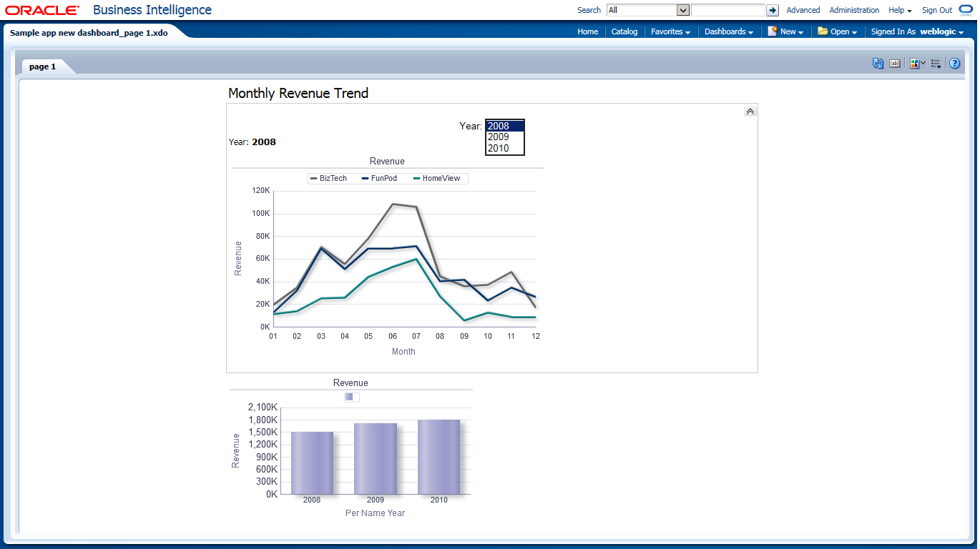This screenshot has height=549, width=980.
Task: Select 2010 in the Year list
Action: coord(505,148)
